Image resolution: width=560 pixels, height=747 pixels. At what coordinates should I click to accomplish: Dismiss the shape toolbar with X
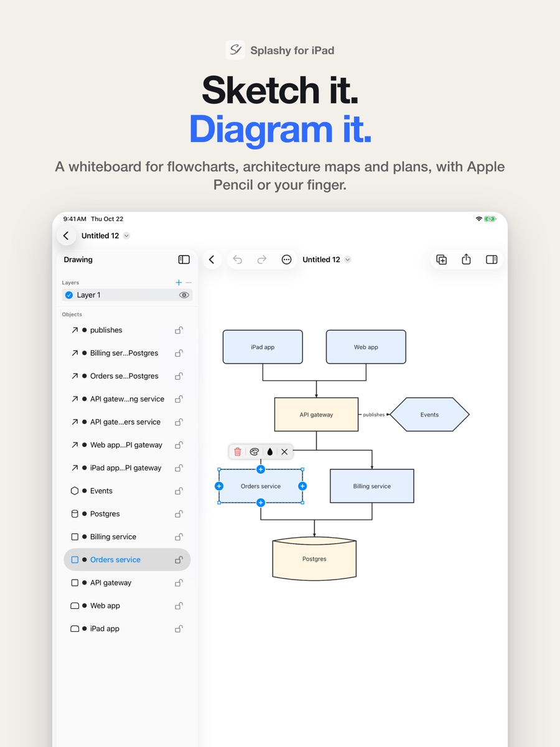point(284,452)
